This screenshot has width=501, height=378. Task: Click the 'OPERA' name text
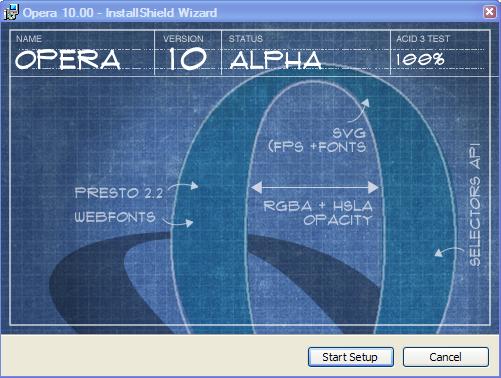point(68,60)
